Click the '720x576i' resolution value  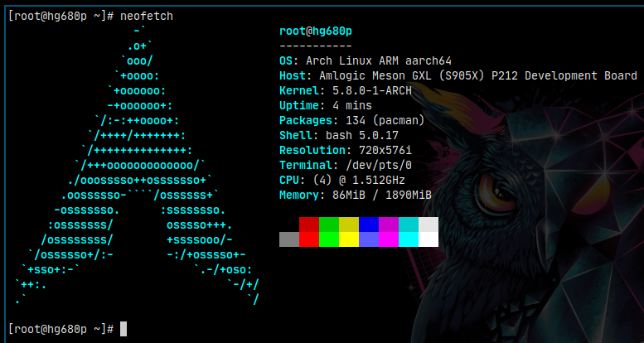pos(385,150)
